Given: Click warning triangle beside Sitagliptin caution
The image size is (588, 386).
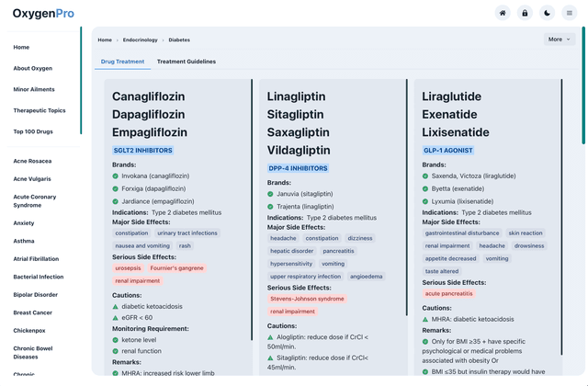Looking at the screenshot, I should (x=270, y=358).
